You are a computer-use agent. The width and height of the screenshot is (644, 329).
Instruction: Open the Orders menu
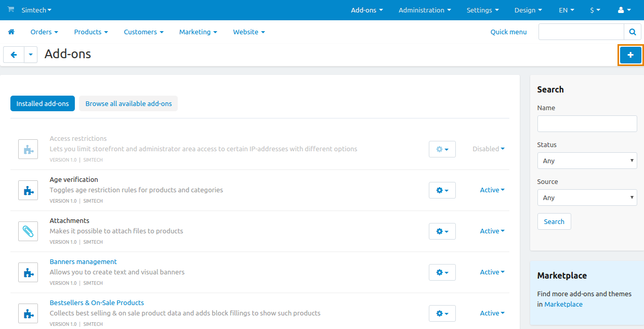(44, 32)
